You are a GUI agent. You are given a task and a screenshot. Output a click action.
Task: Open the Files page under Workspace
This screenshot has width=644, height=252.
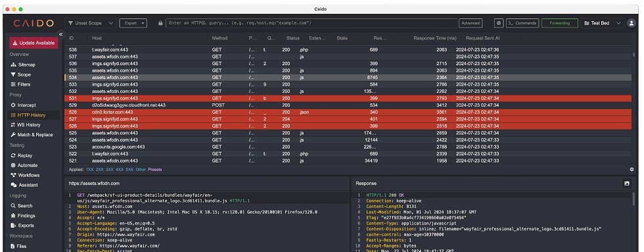18,246
